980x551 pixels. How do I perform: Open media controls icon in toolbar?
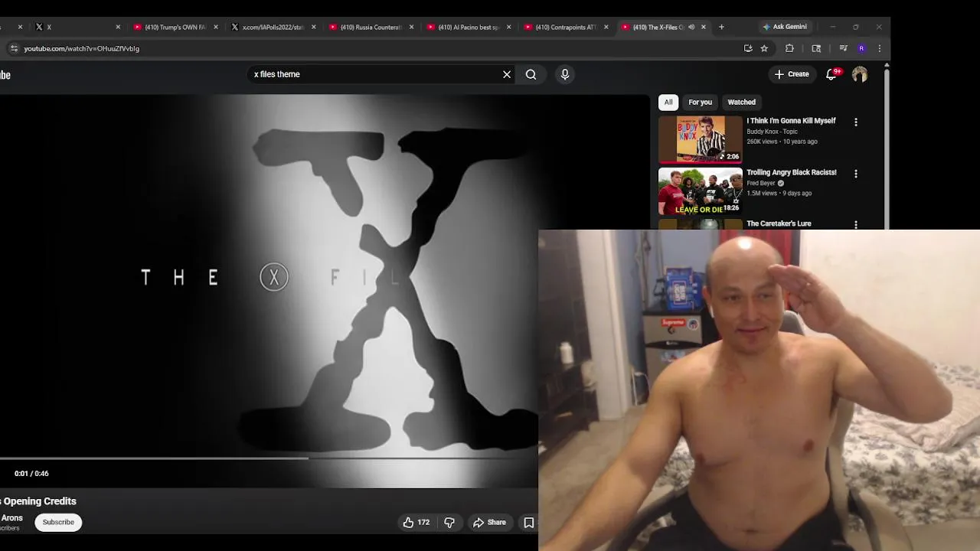(843, 48)
